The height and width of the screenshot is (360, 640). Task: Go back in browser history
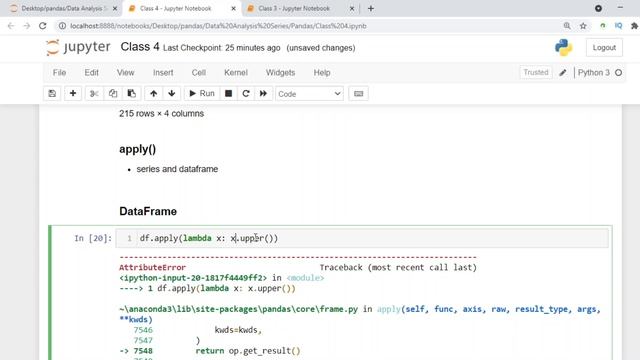click(x=11, y=26)
